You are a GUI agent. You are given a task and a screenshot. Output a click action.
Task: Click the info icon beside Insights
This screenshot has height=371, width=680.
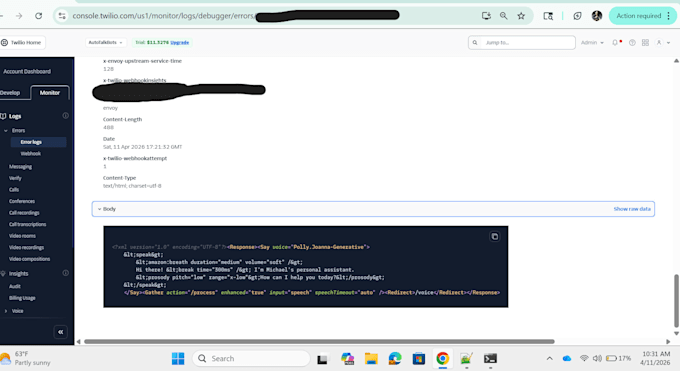(65, 273)
